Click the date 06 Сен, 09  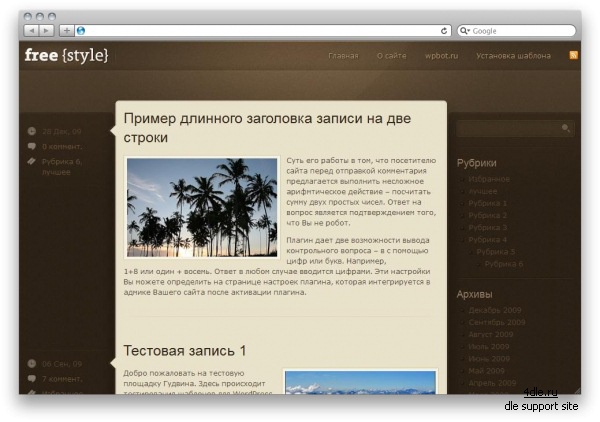(x=62, y=364)
